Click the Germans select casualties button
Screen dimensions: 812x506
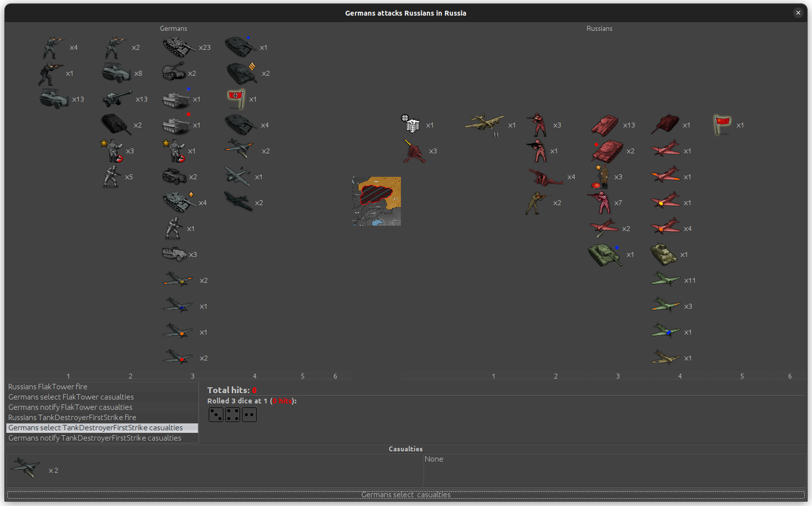[x=406, y=495]
